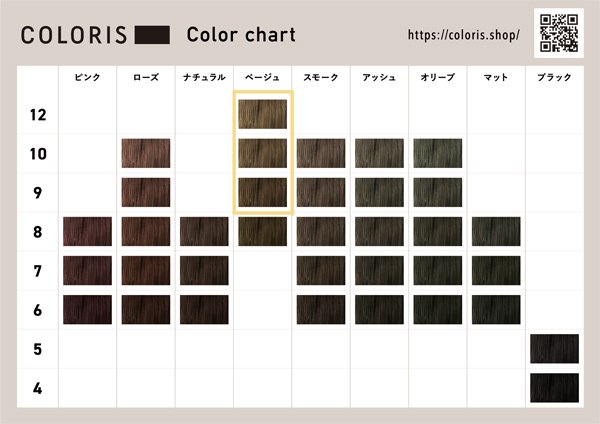The image size is (600, 424).
Task: Click the ベージュ column header
Action: [262, 77]
